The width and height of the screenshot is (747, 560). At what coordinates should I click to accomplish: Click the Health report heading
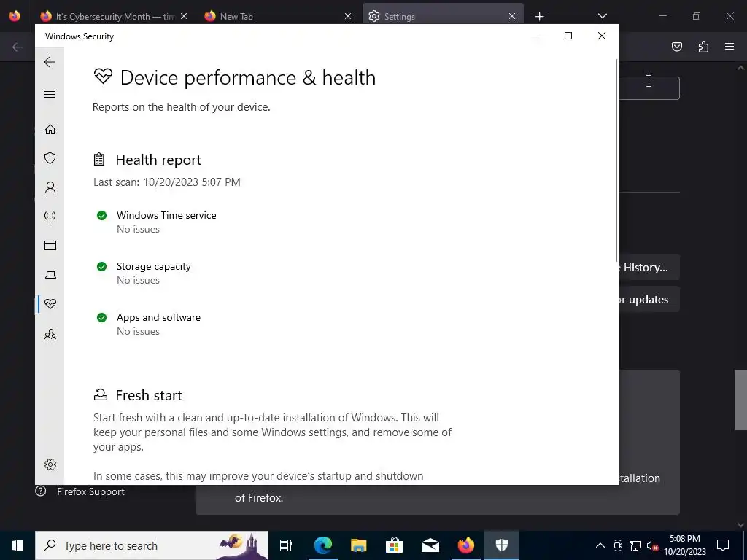158,160
